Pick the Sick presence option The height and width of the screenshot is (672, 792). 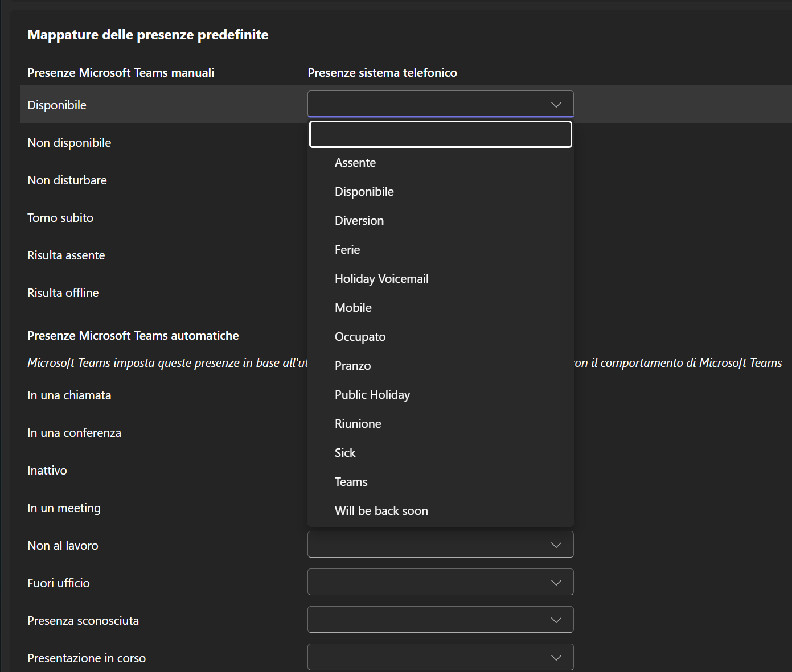[x=345, y=453]
